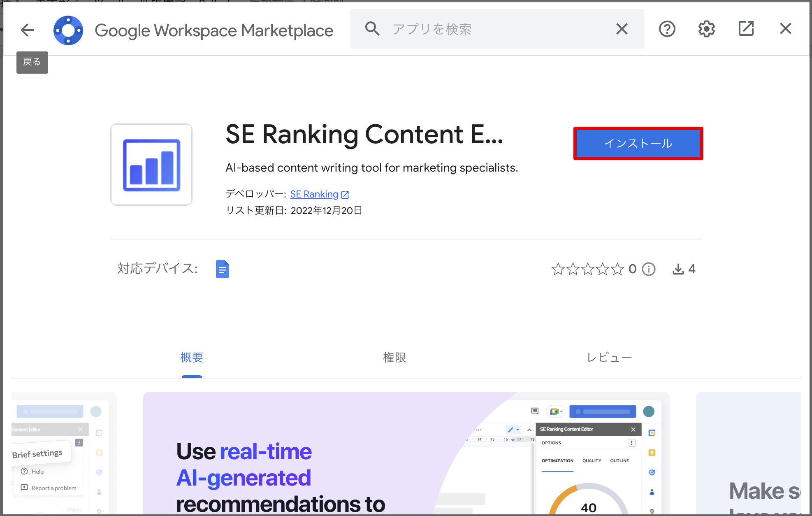This screenshot has height=516, width=812.
Task: Open the Brief settings preview screenshot
Action: tap(64, 453)
